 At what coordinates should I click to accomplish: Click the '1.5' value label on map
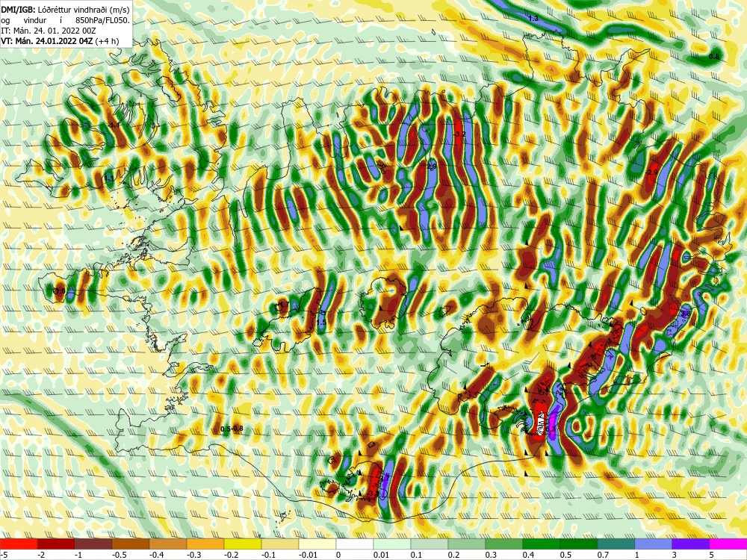[x=321, y=323]
